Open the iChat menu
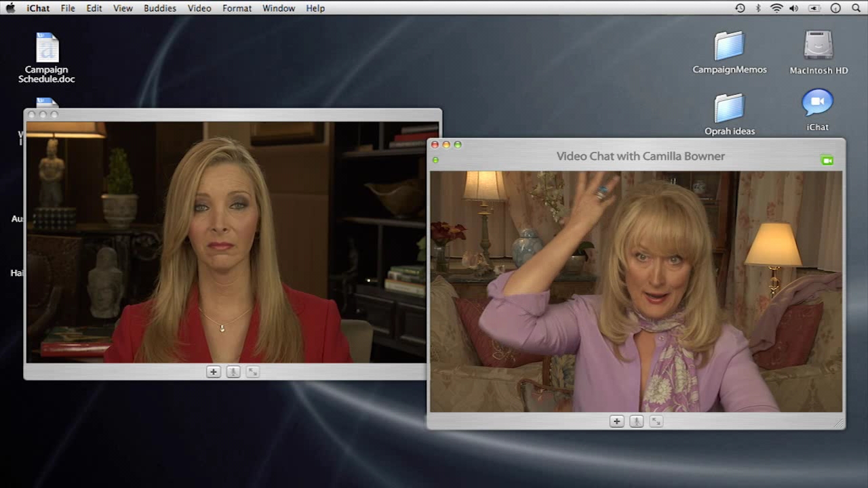Viewport: 868px width, 488px height. [x=37, y=8]
